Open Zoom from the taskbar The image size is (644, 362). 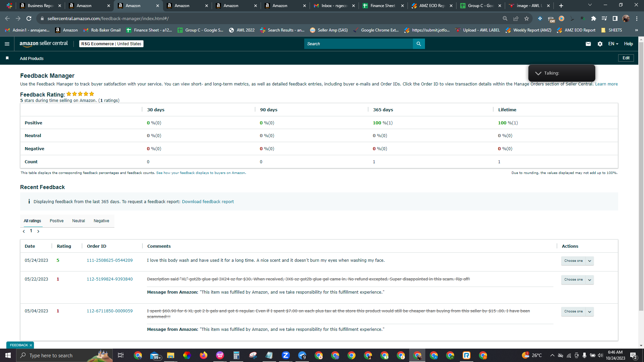click(286, 355)
